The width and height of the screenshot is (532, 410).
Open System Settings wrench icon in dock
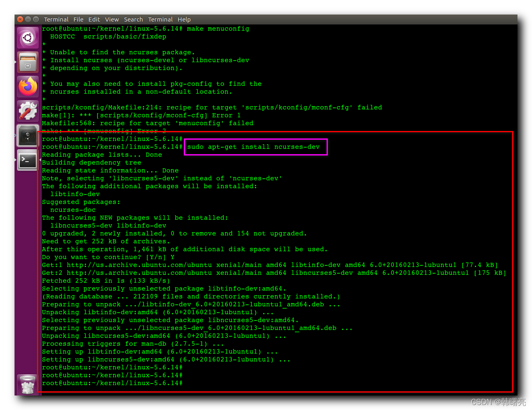[27, 111]
